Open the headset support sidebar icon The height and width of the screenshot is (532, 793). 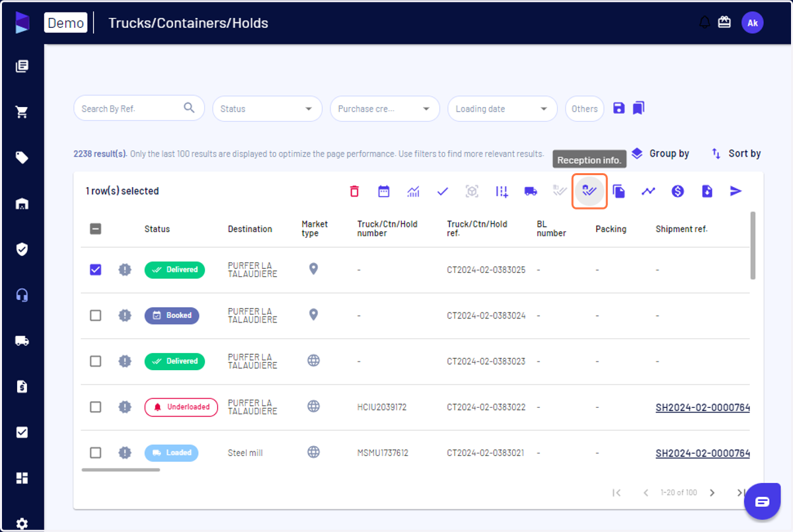[22, 295]
